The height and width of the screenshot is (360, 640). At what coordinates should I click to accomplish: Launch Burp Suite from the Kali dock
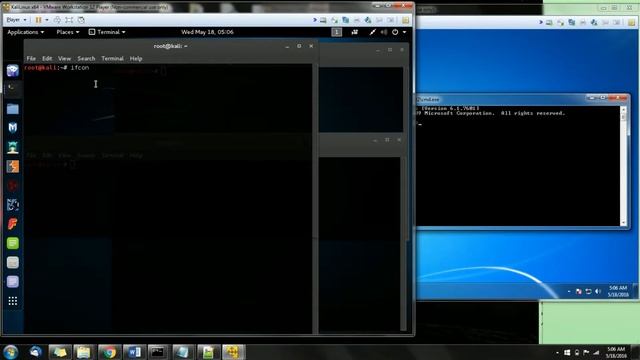point(13,166)
